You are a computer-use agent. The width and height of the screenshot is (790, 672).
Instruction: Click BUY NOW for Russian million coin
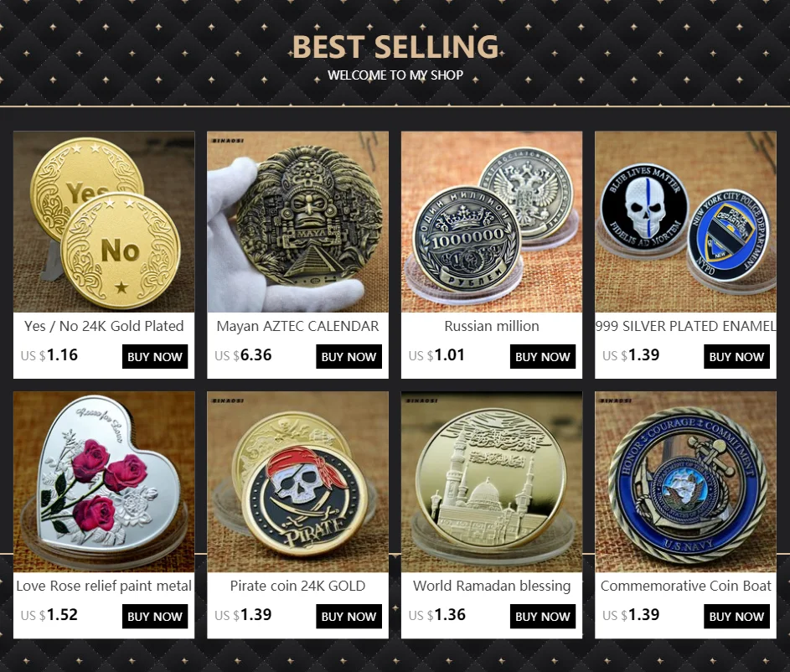point(543,357)
